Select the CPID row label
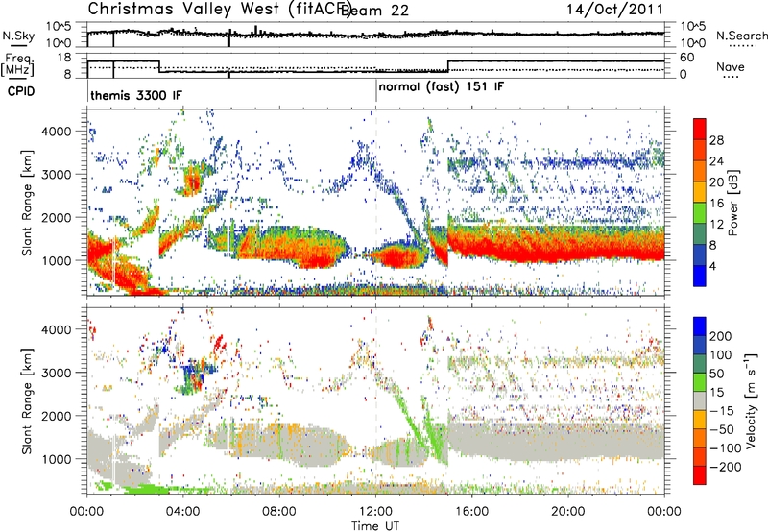The height and width of the screenshot is (532, 768). click(21, 91)
